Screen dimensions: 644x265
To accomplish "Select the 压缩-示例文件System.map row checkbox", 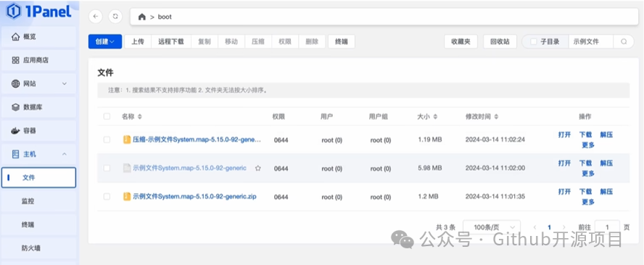I will point(107,139).
